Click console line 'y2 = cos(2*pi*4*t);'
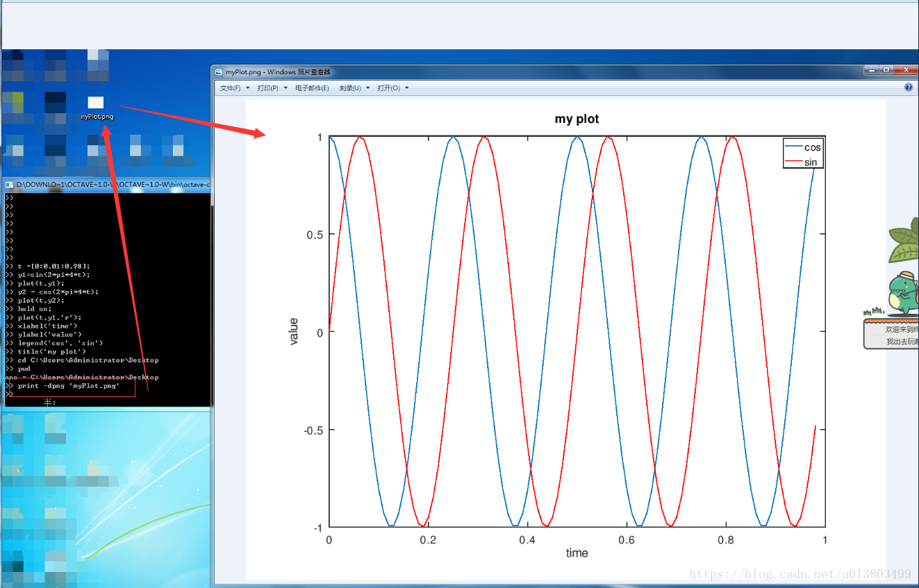This screenshot has width=919, height=588. [x=58, y=292]
